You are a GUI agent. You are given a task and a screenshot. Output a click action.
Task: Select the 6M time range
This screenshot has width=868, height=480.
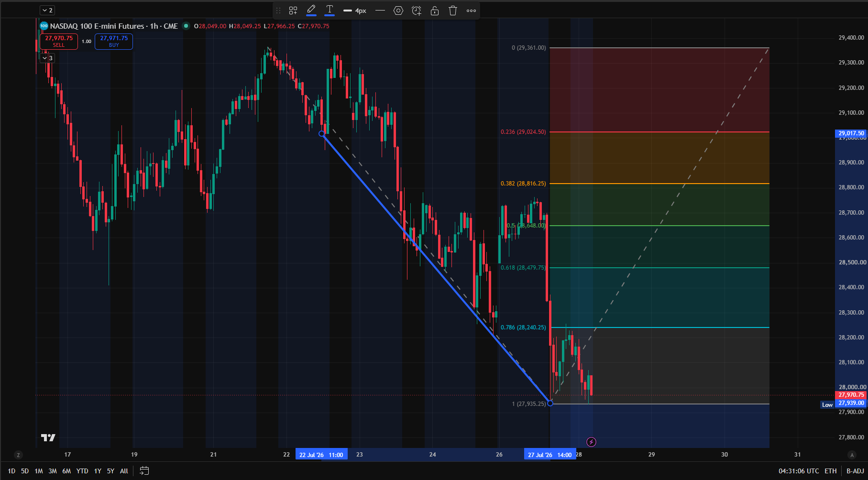pyautogui.click(x=66, y=471)
